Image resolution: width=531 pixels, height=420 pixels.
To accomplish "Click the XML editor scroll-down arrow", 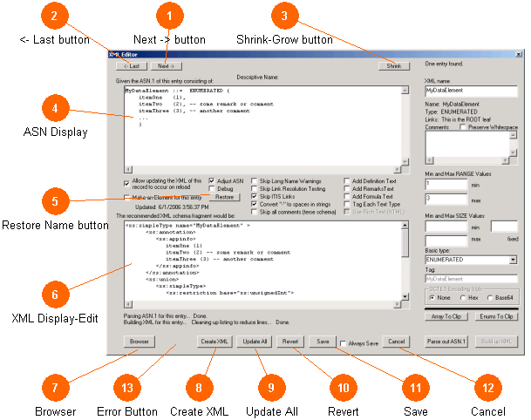I will 405,297.
